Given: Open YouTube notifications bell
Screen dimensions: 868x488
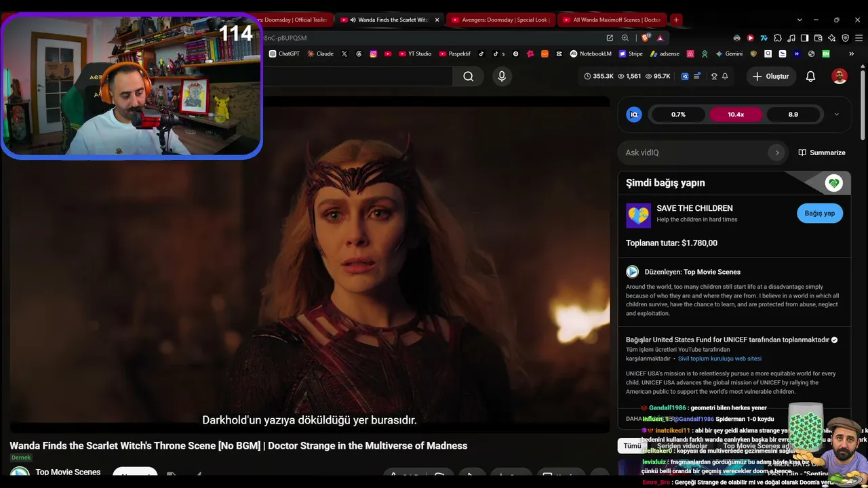Looking at the screenshot, I should point(810,77).
